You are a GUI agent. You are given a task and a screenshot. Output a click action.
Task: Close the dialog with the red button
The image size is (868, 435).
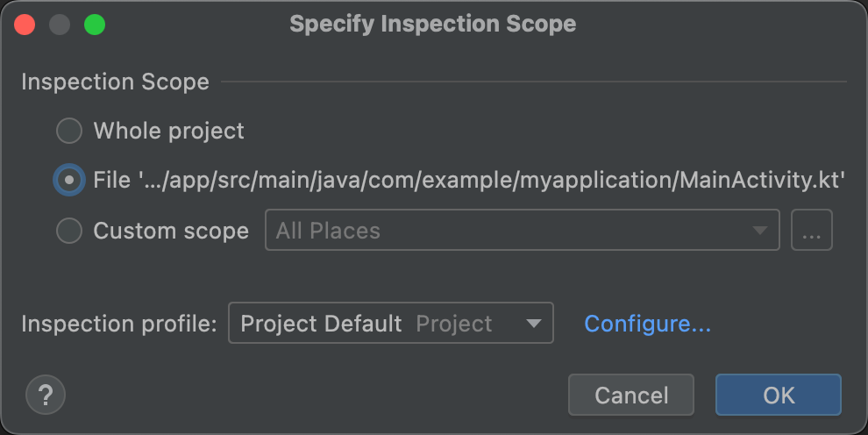click(x=25, y=25)
